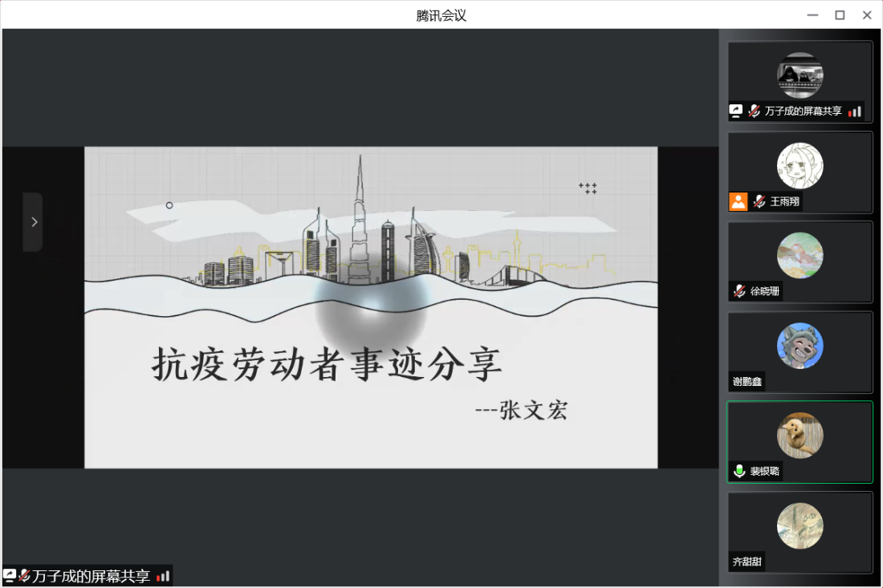The image size is (883, 588).
Task: Click bottom-left muted mic icon on shared screen
Action: (25, 576)
